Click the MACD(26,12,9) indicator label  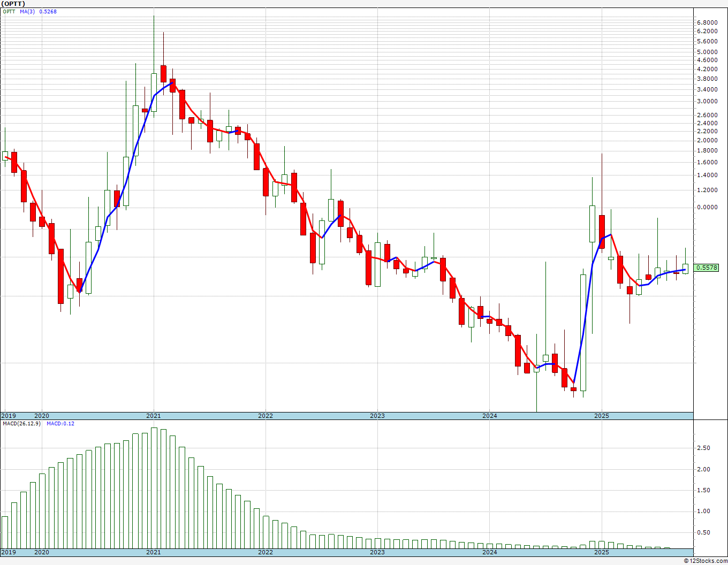[21, 424]
